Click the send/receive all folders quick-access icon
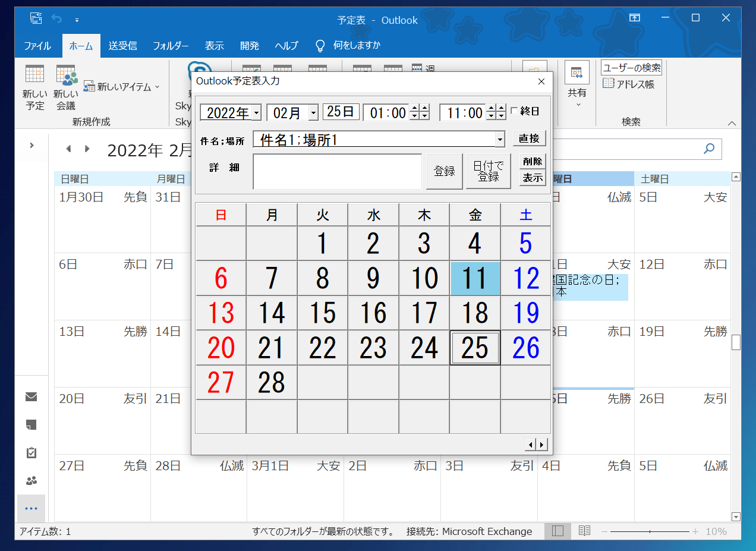756x551 pixels. click(x=36, y=19)
